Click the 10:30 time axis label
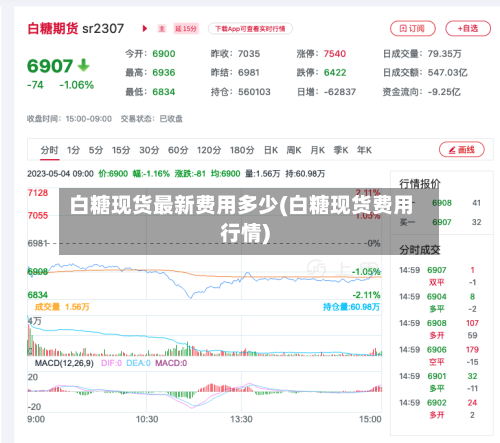 (x=147, y=419)
